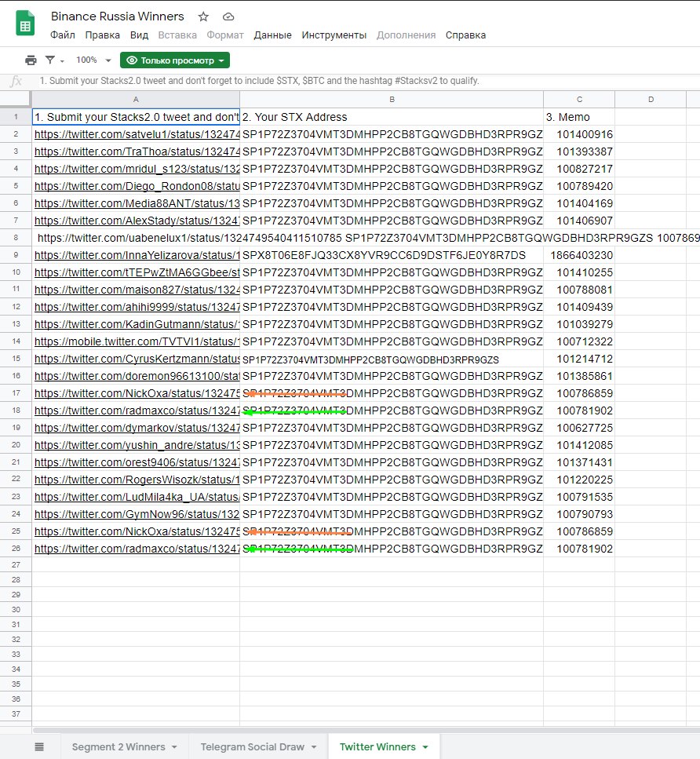Switch to the Telegram Social Draw sheet

pos(252,747)
